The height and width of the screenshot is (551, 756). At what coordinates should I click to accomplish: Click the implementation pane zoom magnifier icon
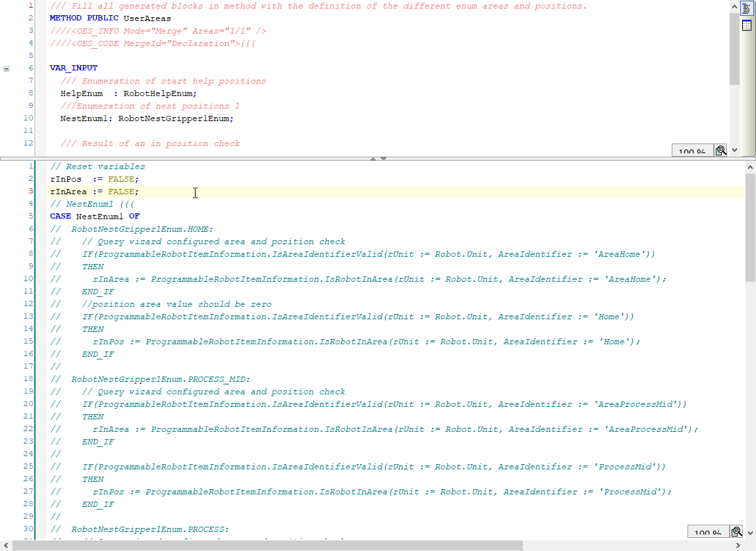point(736,532)
